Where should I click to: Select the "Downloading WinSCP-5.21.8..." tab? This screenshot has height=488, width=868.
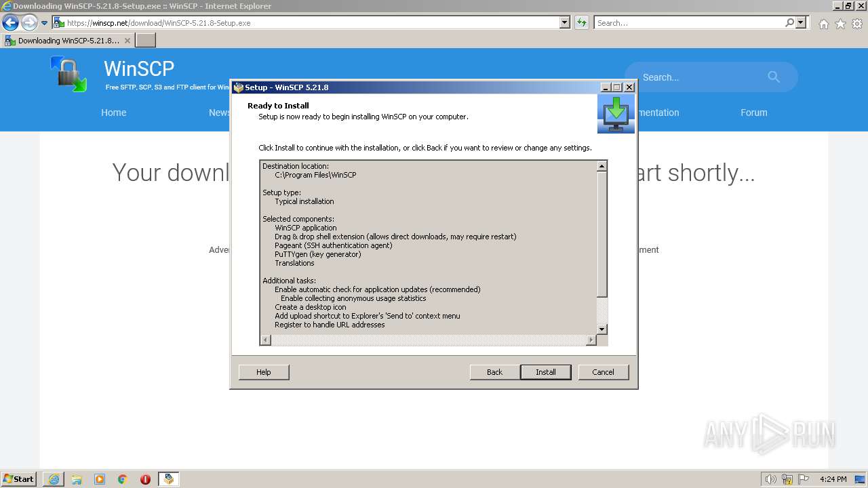coord(68,41)
